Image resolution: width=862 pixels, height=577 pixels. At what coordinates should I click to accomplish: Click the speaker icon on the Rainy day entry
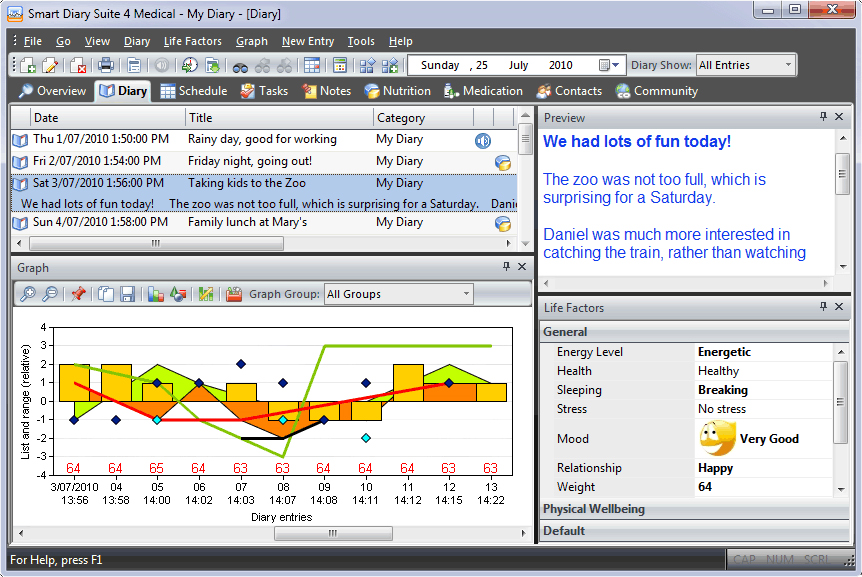tap(483, 141)
